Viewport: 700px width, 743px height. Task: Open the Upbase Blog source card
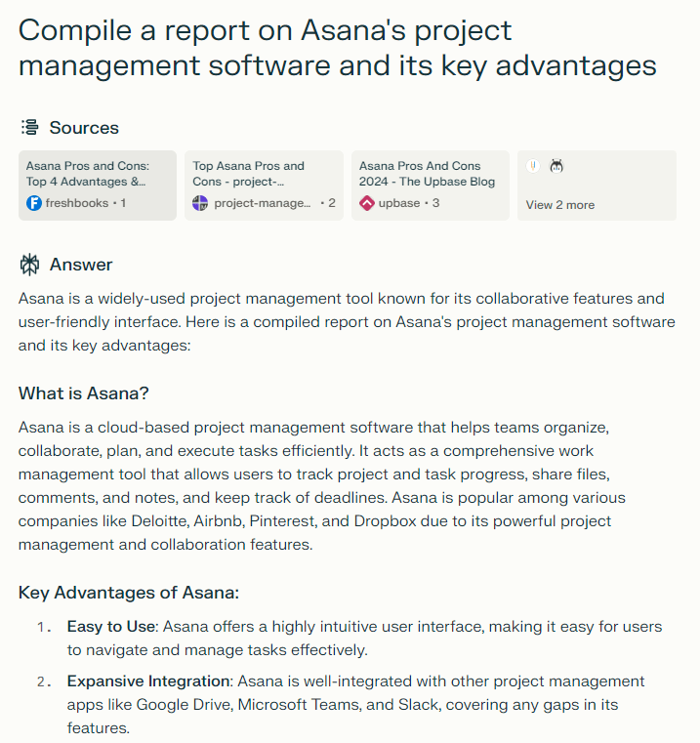tap(431, 186)
